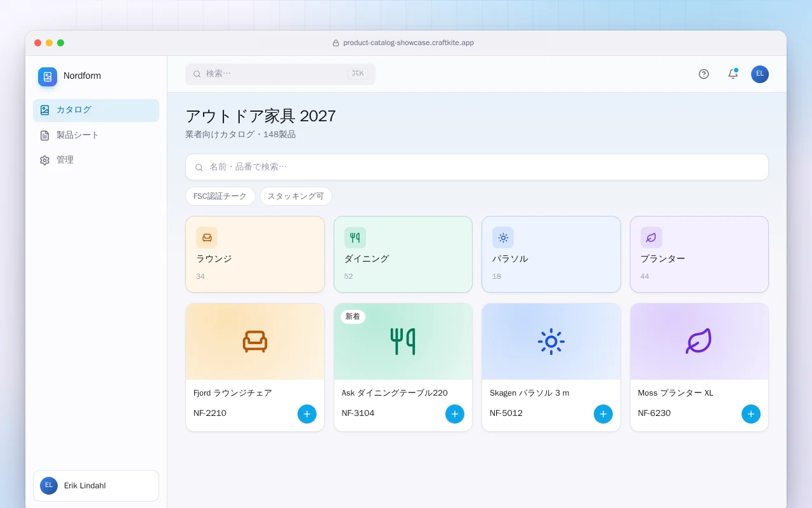Click the Skagen パラソル 3 m title

click(530, 393)
